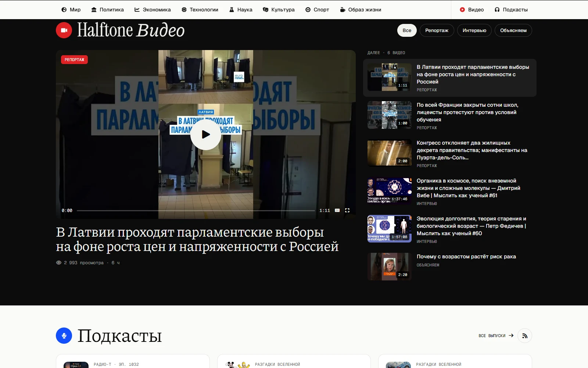Open the Подкасты section heading
The height and width of the screenshot is (368, 588).
(119, 336)
